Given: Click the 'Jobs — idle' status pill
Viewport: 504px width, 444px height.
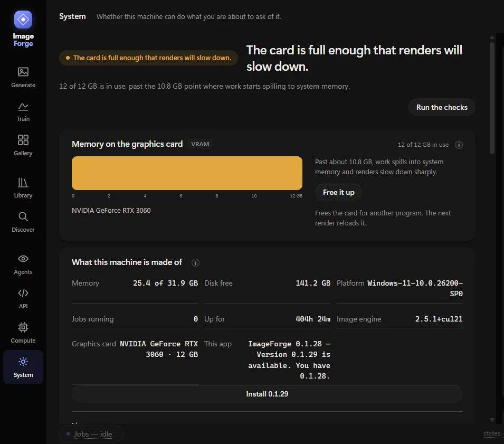Looking at the screenshot, I should [91, 434].
